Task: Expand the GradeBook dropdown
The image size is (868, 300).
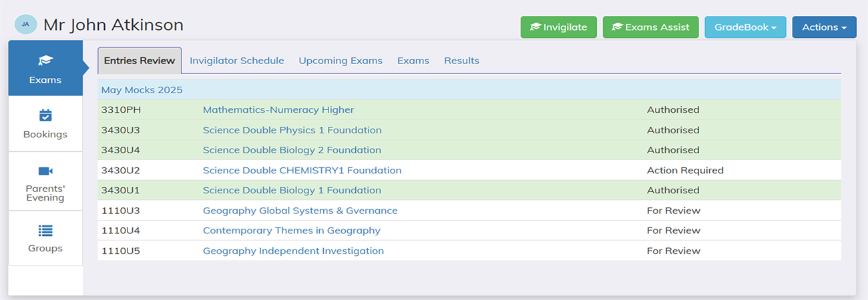Action: (745, 27)
